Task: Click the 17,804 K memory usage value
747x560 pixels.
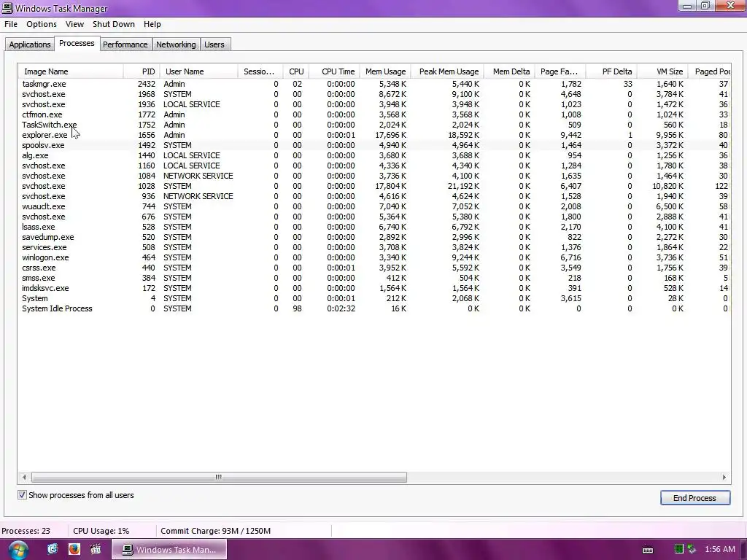Action: click(x=391, y=186)
